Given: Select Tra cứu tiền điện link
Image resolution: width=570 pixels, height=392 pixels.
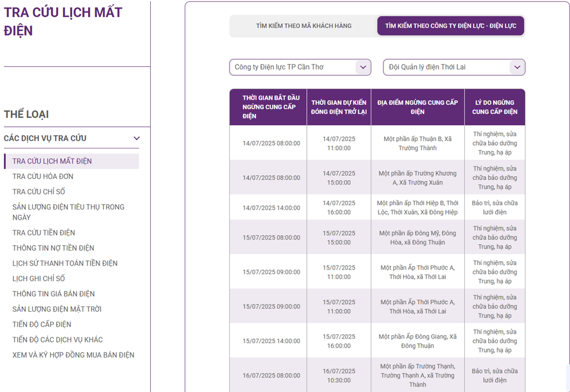Looking at the screenshot, I should [43, 232].
